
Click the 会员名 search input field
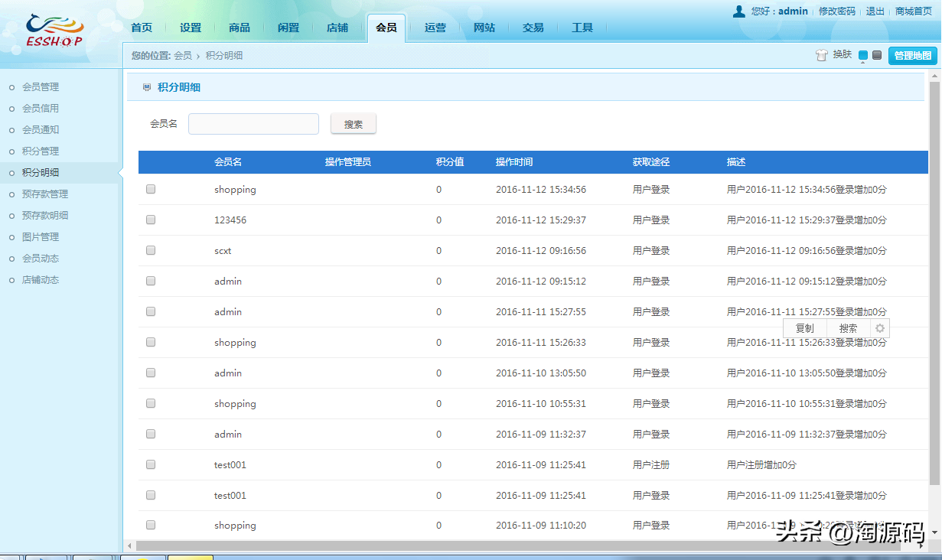[x=253, y=123]
